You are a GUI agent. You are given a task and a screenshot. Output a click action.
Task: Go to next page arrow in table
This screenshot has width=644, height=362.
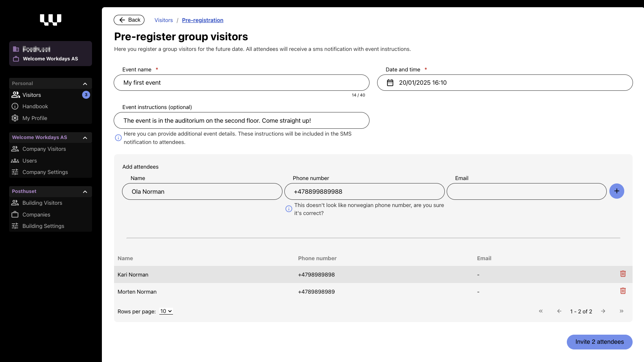coord(603,311)
